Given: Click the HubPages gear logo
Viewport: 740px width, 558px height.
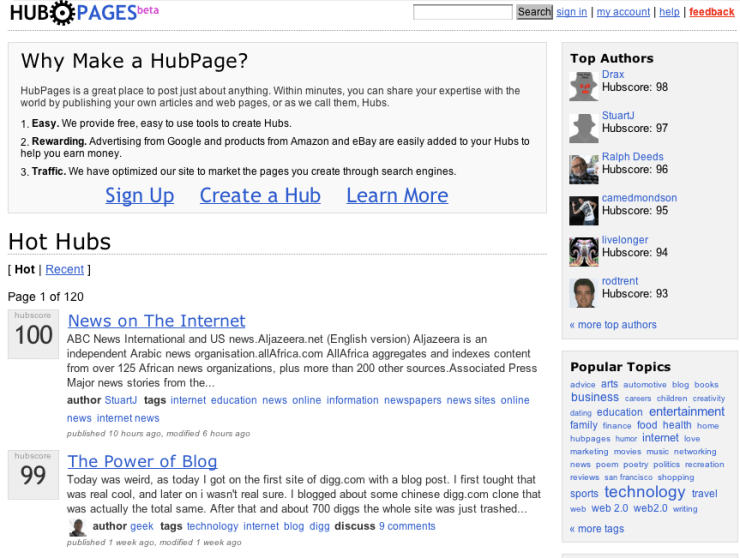Looking at the screenshot, I should click(x=62, y=13).
